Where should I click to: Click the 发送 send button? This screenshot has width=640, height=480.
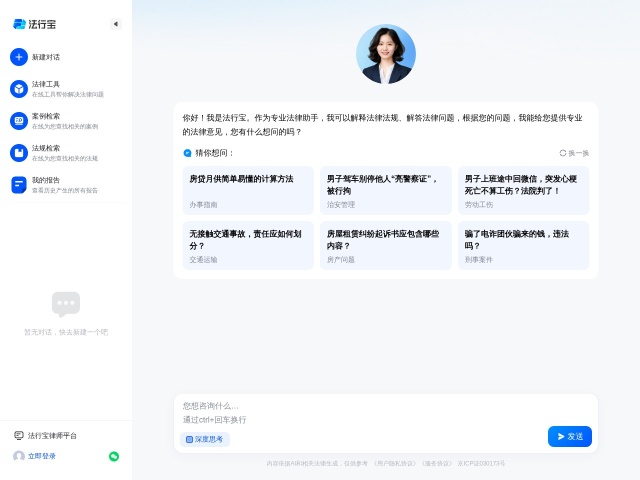click(570, 436)
